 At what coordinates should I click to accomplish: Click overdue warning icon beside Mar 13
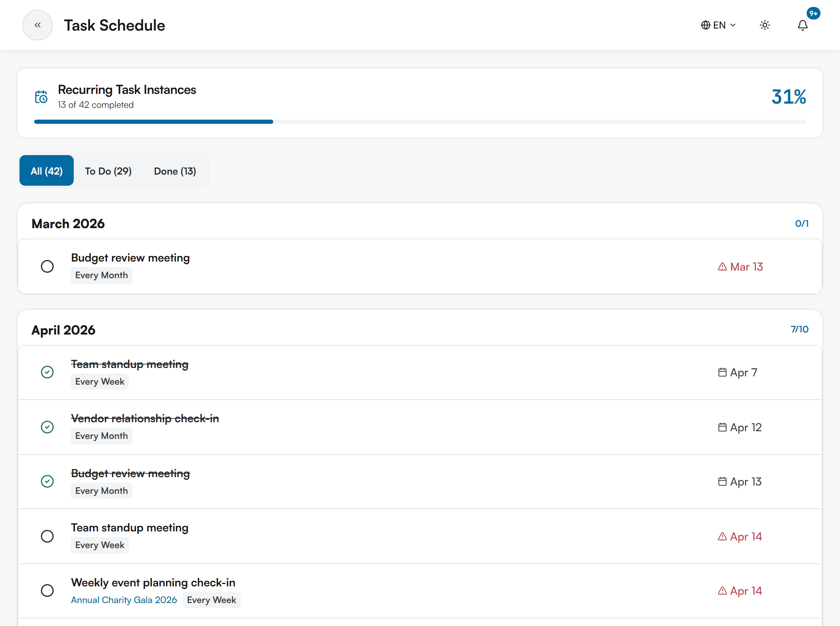click(722, 267)
